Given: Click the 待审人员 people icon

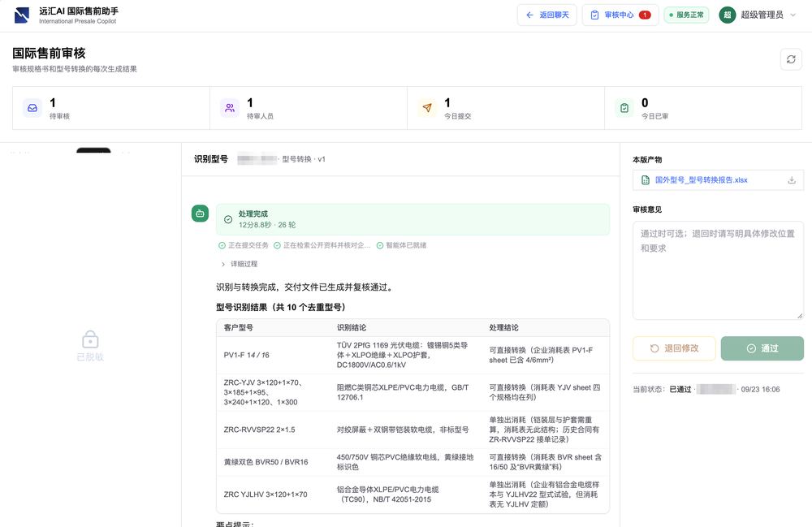Looking at the screenshot, I should pyautogui.click(x=230, y=108).
